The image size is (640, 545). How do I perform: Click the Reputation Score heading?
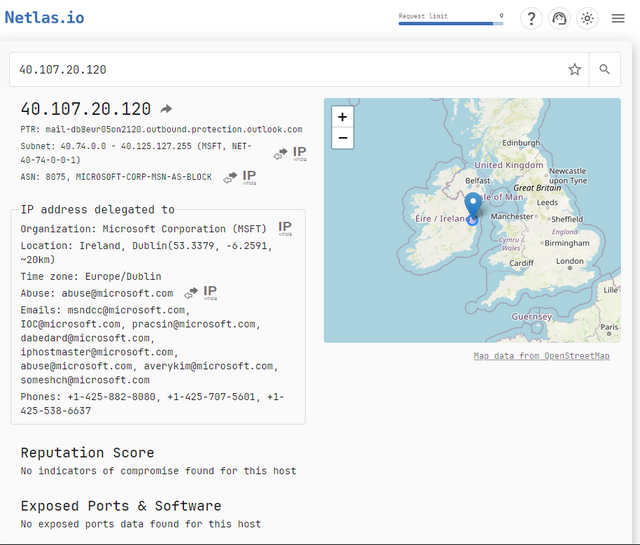point(87,453)
